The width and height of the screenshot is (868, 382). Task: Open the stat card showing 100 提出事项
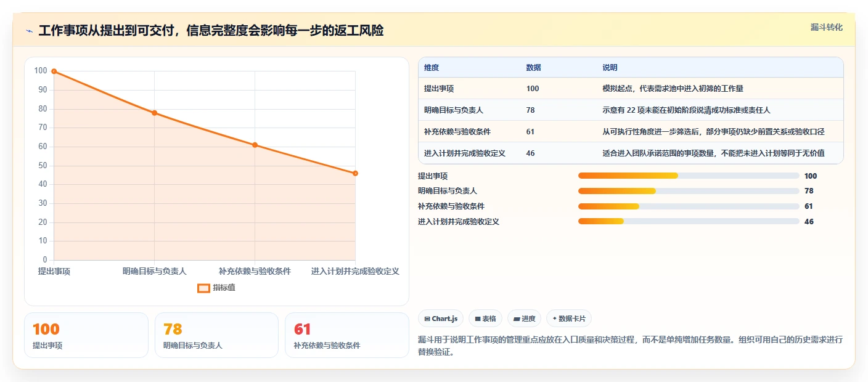[86, 335]
